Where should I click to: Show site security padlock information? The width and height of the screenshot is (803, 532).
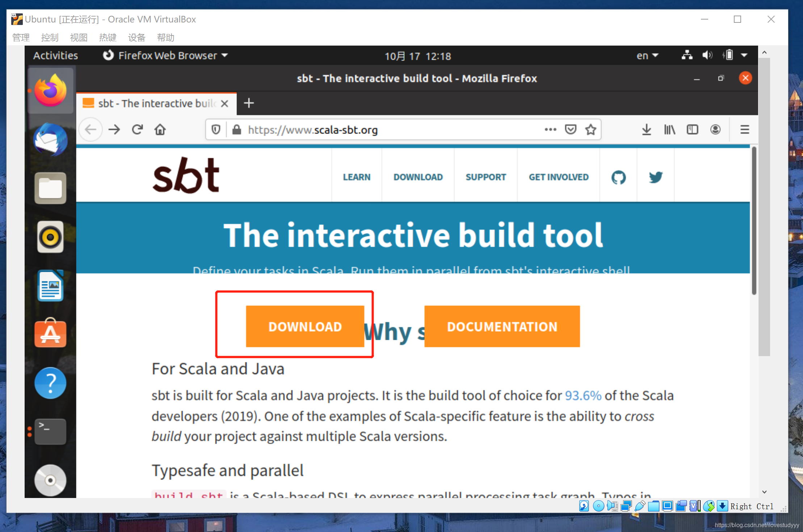pyautogui.click(x=237, y=130)
